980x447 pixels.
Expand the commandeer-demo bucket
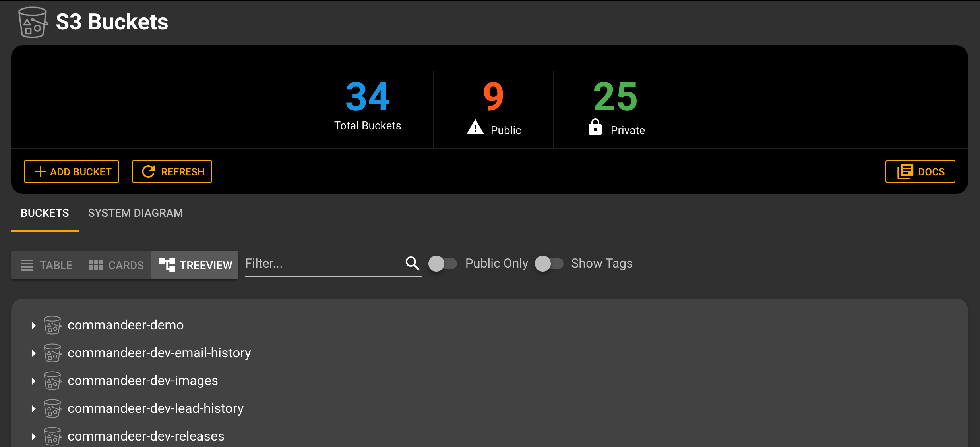pyautogui.click(x=33, y=326)
